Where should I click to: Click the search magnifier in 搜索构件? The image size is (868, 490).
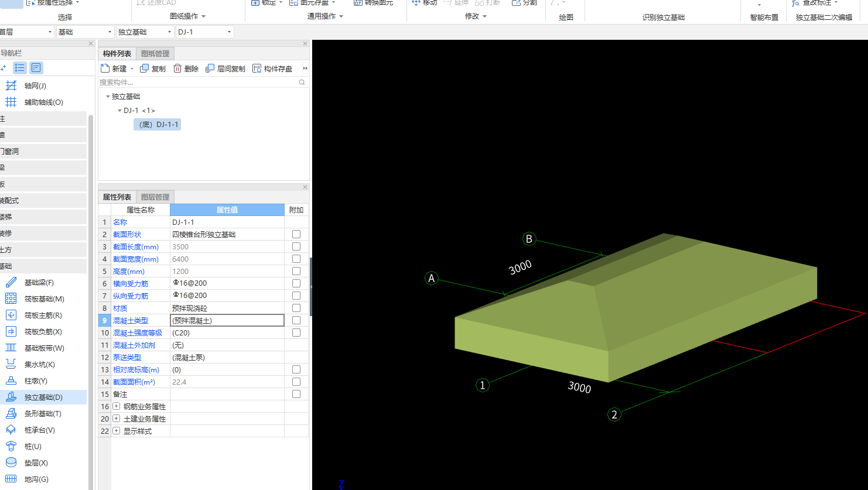(x=302, y=83)
